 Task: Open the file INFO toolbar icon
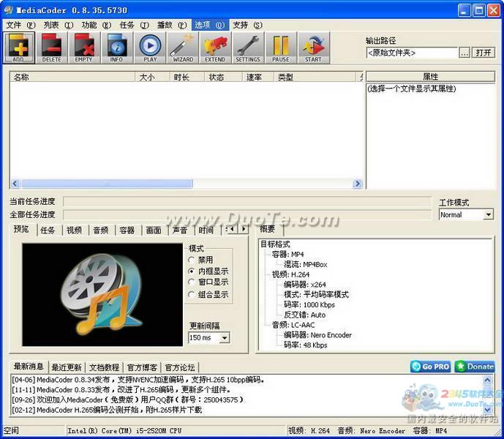point(117,48)
